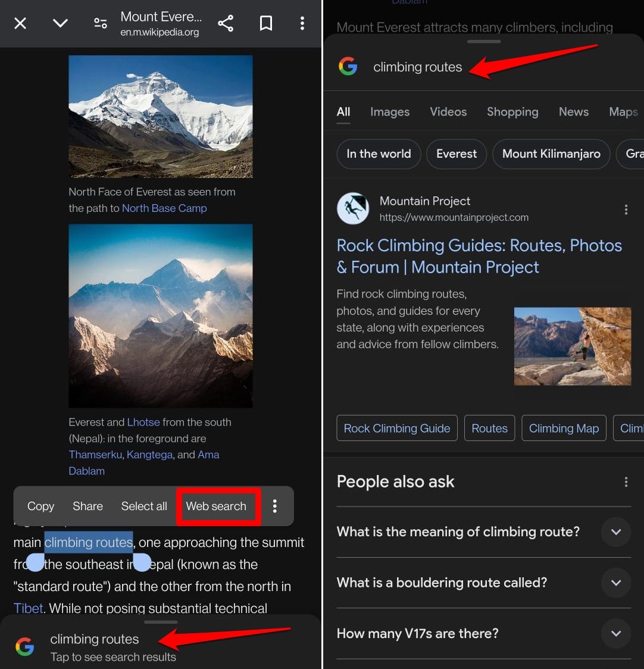The width and height of the screenshot is (644, 669).
Task: Tap the highlighted 'climbing routes' text
Action: [x=89, y=542]
